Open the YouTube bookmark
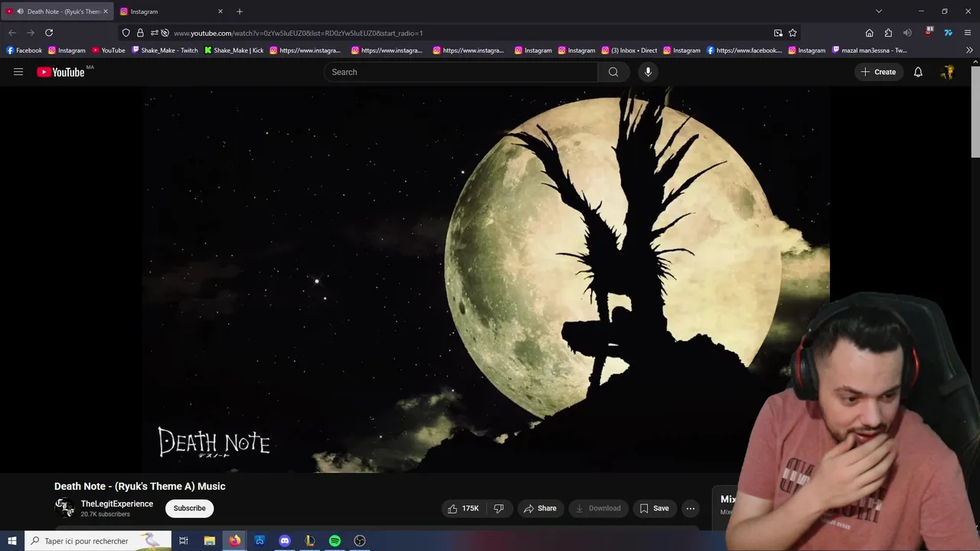 pyautogui.click(x=109, y=51)
